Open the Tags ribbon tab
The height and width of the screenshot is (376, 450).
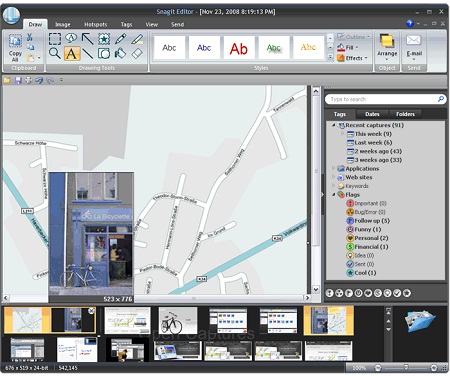(x=126, y=24)
